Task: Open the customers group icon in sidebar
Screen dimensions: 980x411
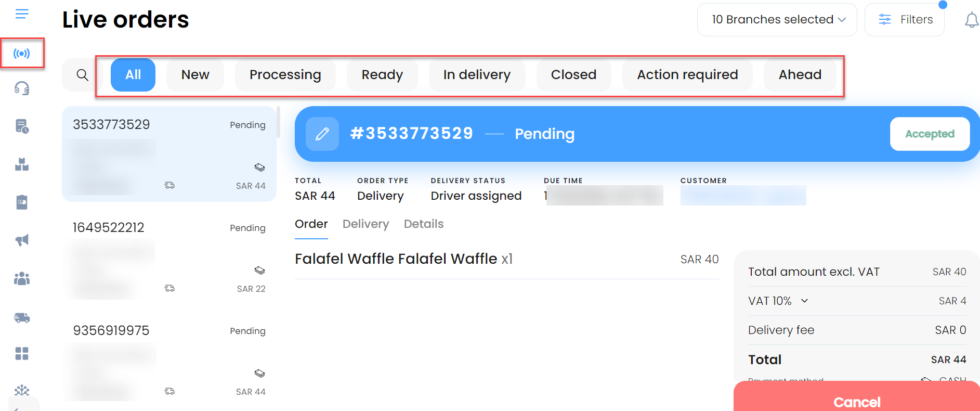Action: pos(22,278)
